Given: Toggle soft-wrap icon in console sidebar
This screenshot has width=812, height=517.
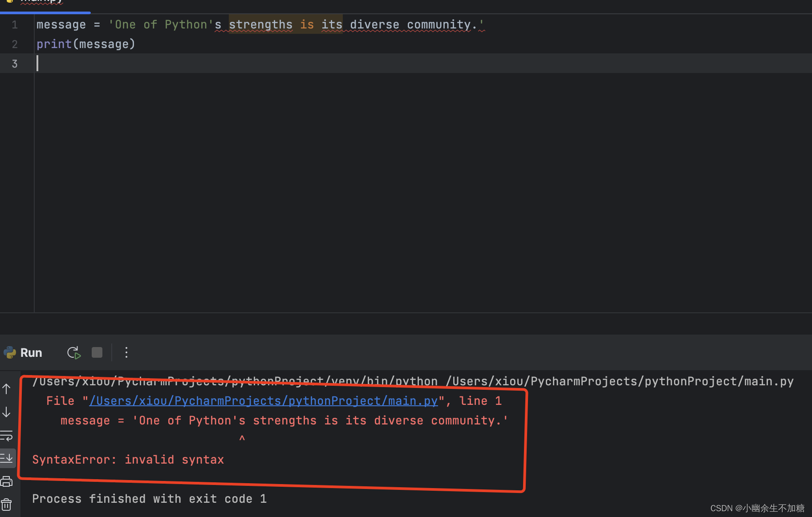Looking at the screenshot, I should 7,436.
